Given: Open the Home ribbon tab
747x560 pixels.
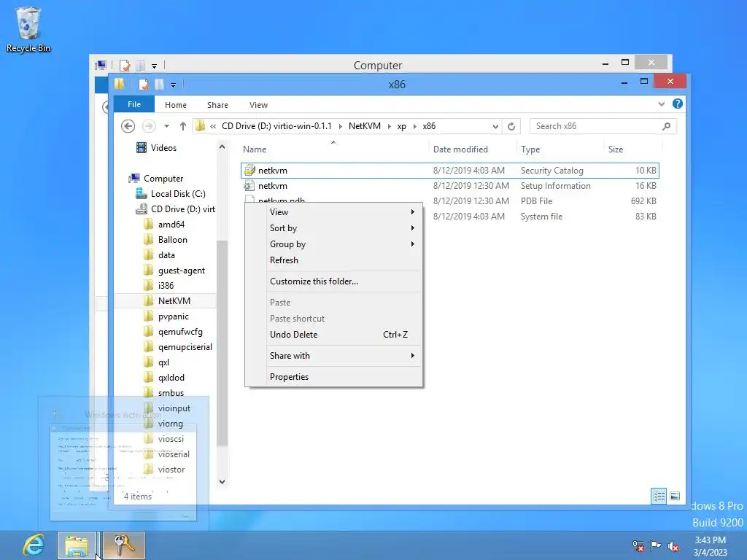Looking at the screenshot, I should point(175,105).
